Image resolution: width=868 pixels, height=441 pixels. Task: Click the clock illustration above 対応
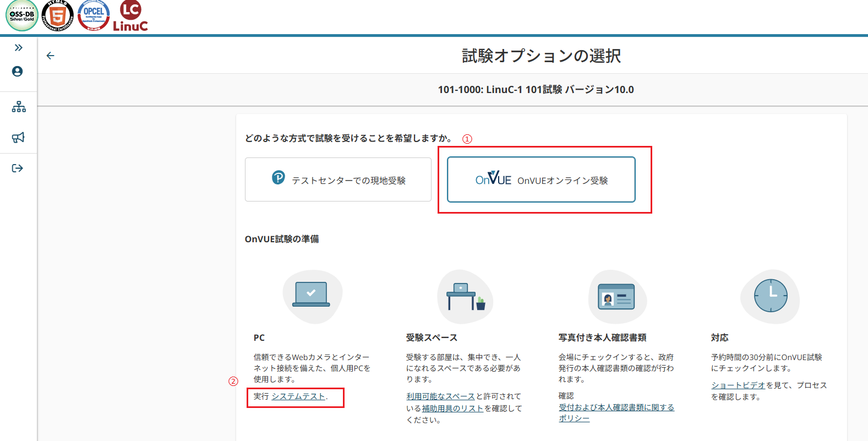coord(770,296)
